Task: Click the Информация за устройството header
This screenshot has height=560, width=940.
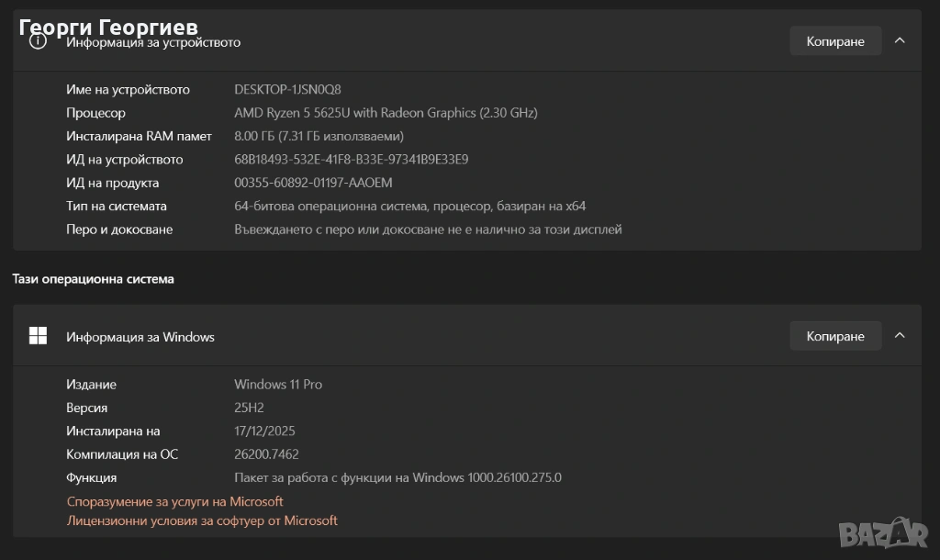Action: click(153, 42)
